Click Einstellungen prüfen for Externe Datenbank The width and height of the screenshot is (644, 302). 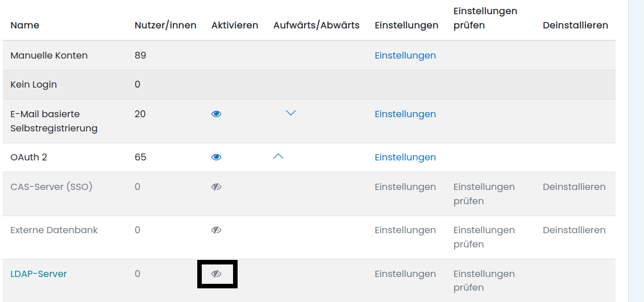pyautogui.click(x=484, y=237)
